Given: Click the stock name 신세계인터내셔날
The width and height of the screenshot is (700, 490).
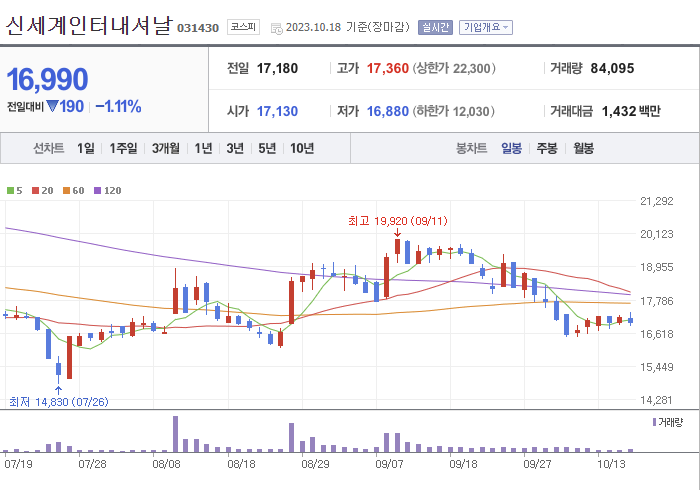Looking at the screenshot, I should [x=88, y=25].
